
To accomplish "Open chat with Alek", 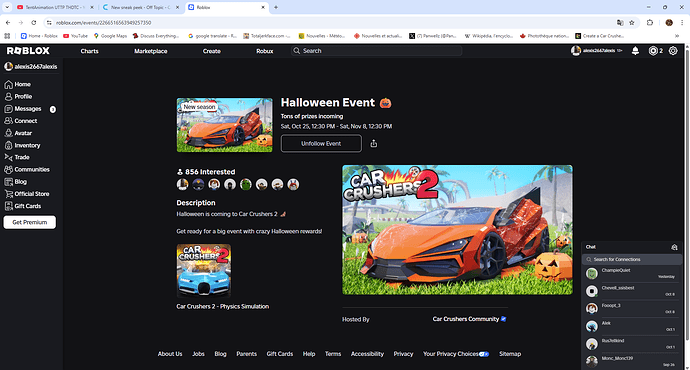I will [x=631, y=326].
